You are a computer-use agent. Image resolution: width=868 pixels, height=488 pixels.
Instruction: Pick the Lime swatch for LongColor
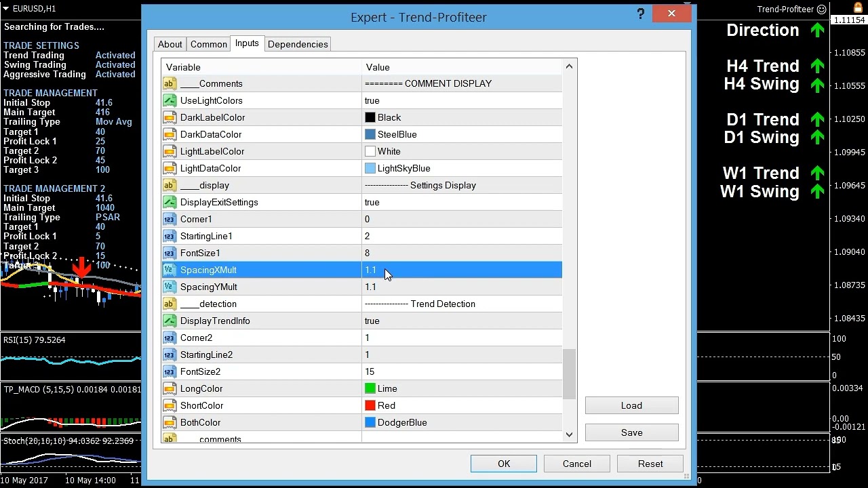click(x=370, y=388)
